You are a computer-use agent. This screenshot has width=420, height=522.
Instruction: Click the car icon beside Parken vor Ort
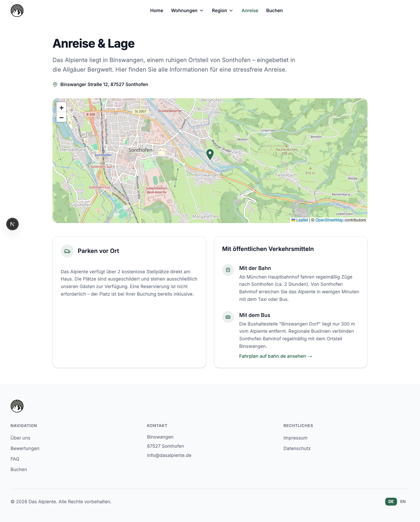tap(67, 251)
